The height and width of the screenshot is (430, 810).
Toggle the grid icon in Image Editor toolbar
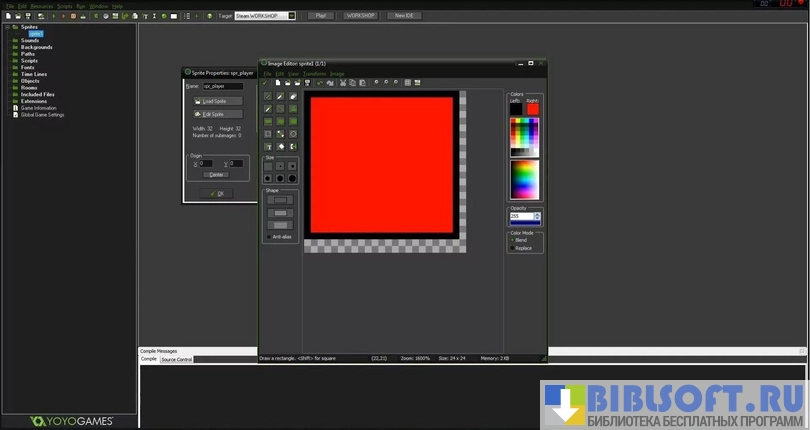(409, 83)
